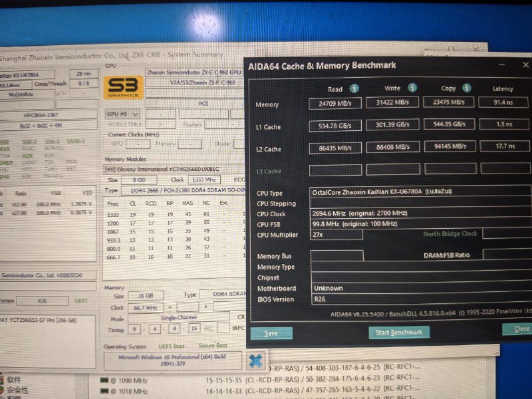The image size is (532, 399).
Task: Click Single-Channel memory mode field
Action: pyautogui.click(x=179, y=318)
